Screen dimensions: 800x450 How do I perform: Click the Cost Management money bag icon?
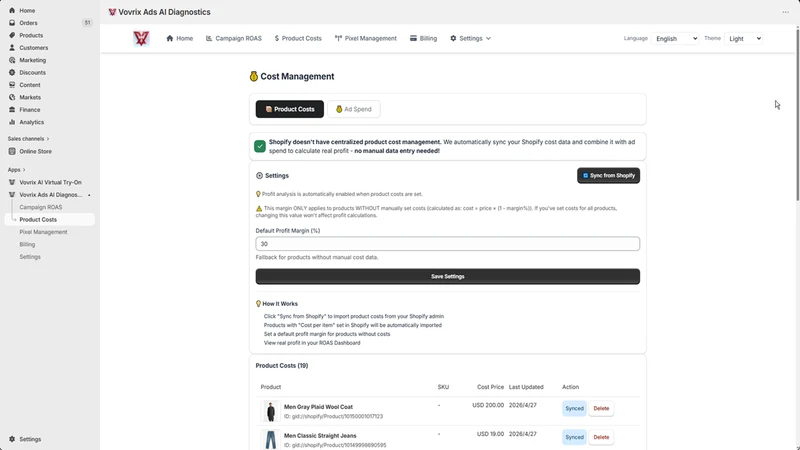coord(254,77)
